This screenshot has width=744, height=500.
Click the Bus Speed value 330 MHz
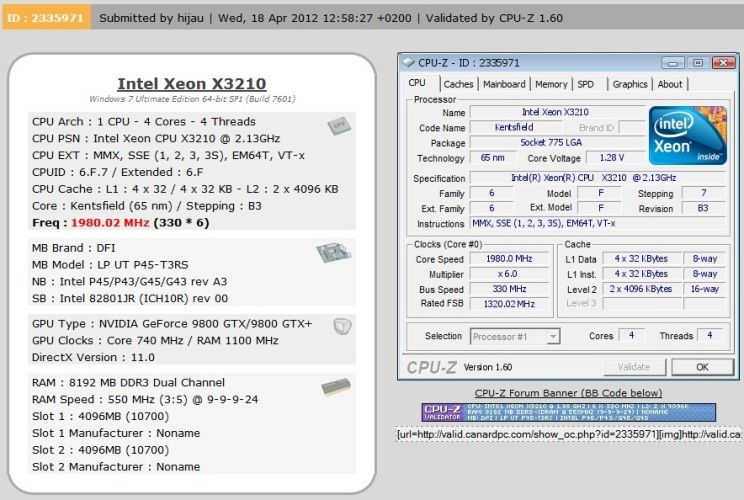(x=509, y=289)
